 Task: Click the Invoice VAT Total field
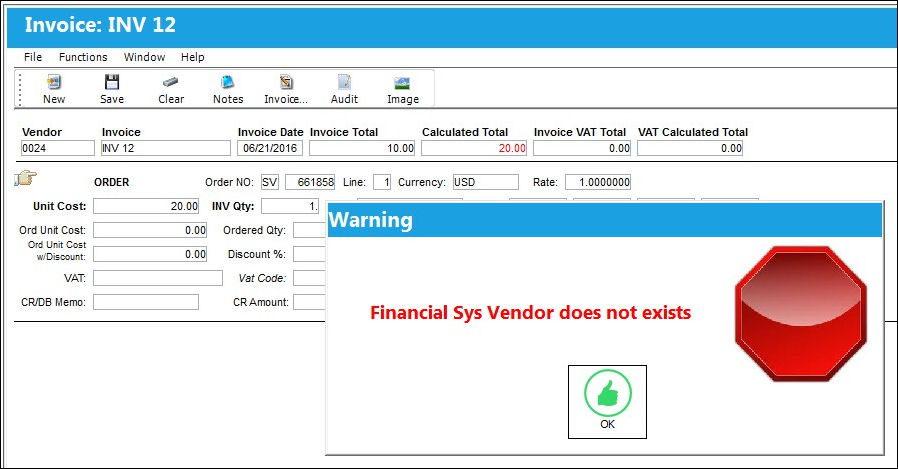[x=582, y=148]
